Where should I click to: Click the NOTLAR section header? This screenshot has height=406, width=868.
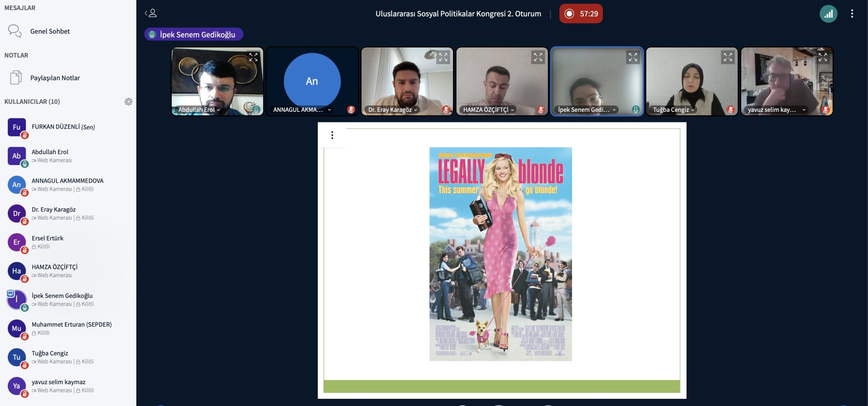(x=16, y=55)
